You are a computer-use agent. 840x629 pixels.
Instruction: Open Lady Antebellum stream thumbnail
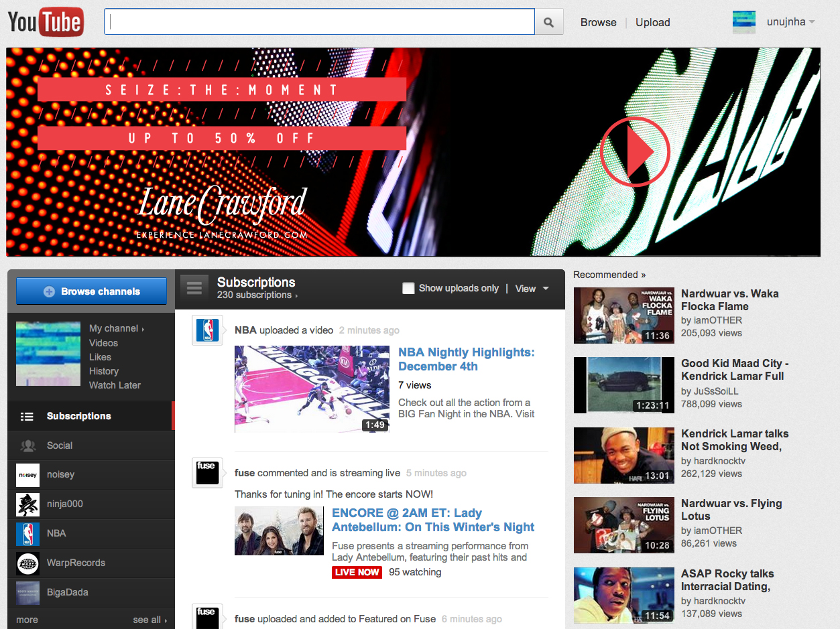point(279,531)
